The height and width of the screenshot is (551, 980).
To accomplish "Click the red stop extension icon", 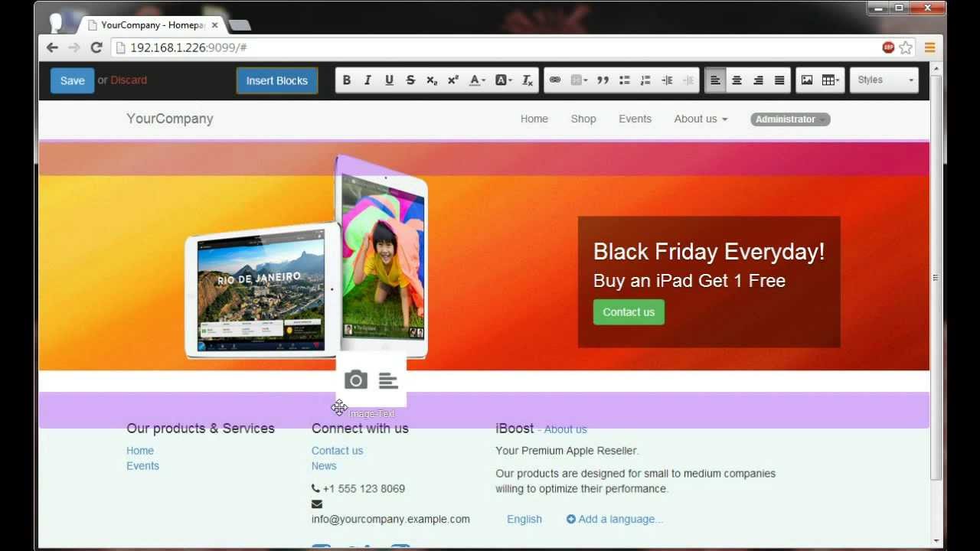I will coord(888,47).
